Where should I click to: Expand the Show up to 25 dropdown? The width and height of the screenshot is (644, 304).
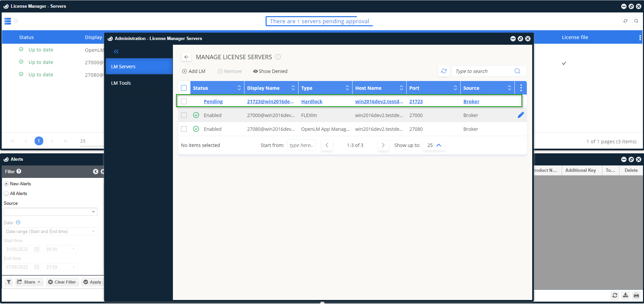[434, 145]
